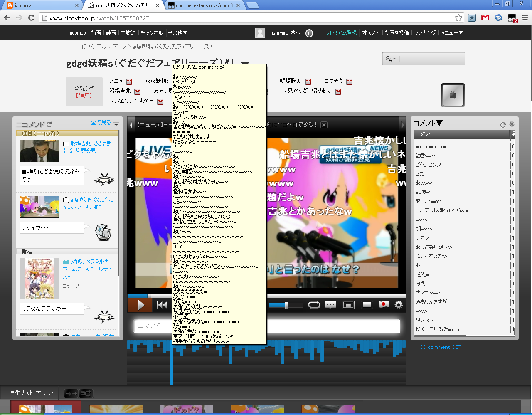The width and height of the screenshot is (532, 415).
Task: Open 動画 in the top bar
Action: click(96, 33)
